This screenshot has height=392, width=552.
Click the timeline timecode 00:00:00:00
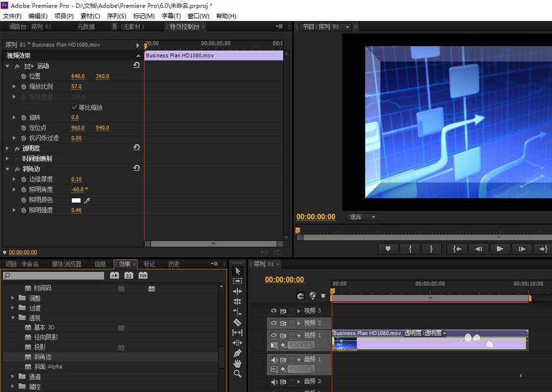coord(284,280)
